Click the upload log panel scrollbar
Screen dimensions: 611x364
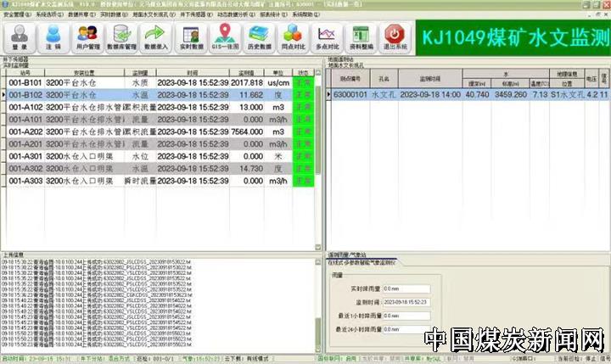(x=319, y=301)
